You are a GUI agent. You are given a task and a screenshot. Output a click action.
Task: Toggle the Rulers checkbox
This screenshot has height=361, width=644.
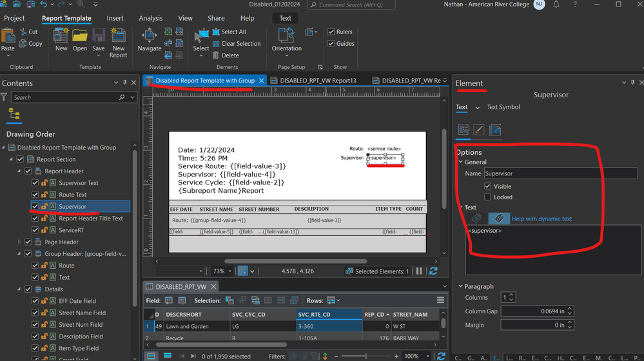(x=331, y=32)
